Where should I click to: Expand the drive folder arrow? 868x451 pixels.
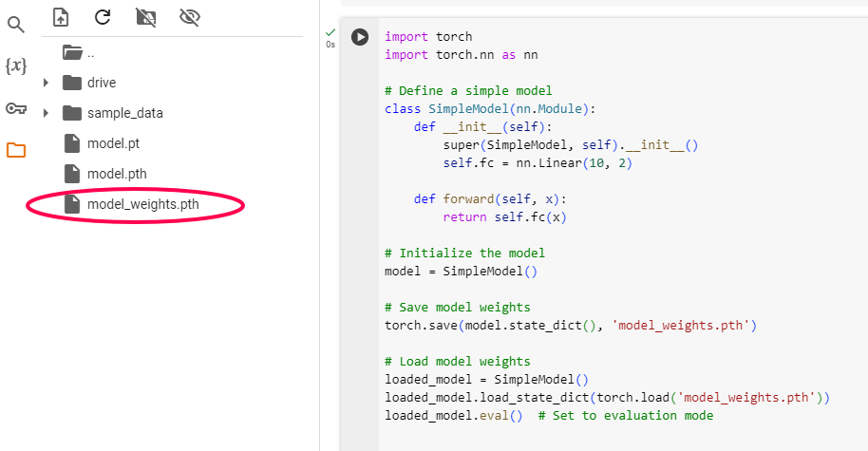coord(46,83)
